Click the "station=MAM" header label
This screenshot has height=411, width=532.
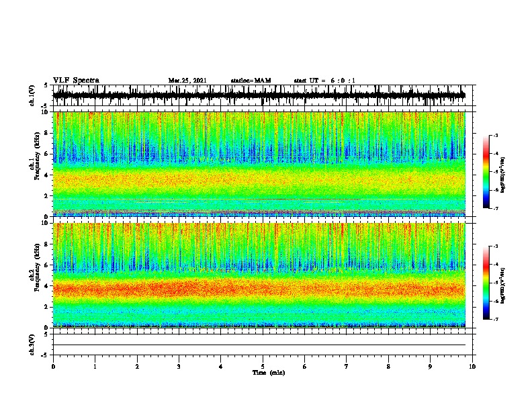(x=251, y=81)
